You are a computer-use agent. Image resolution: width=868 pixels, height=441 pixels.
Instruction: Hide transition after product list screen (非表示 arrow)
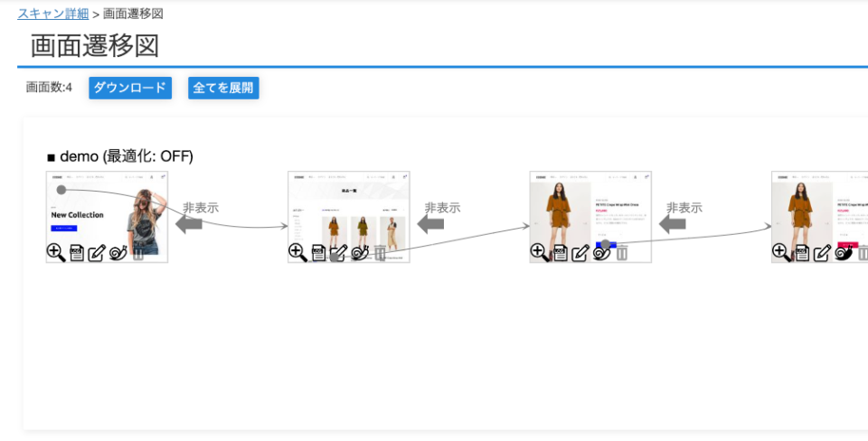[x=430, y=224]
